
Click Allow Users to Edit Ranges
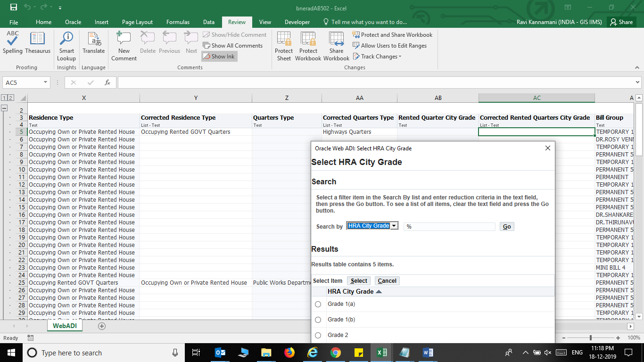click(x=389, y=46)
